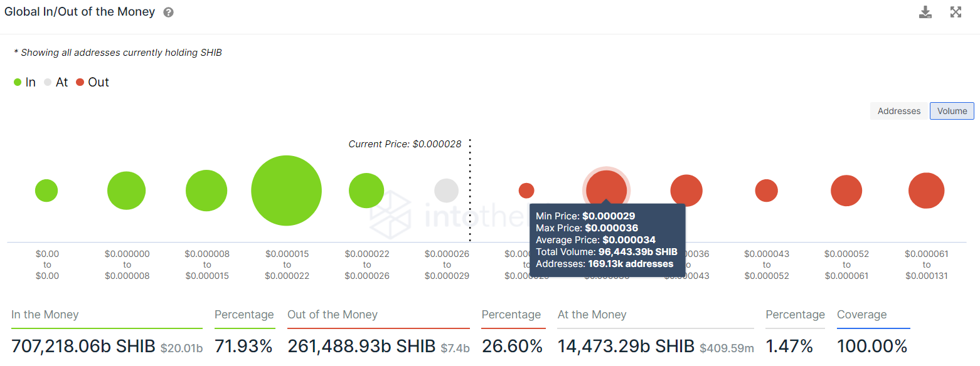Select the Volume view button

point(952,111)
